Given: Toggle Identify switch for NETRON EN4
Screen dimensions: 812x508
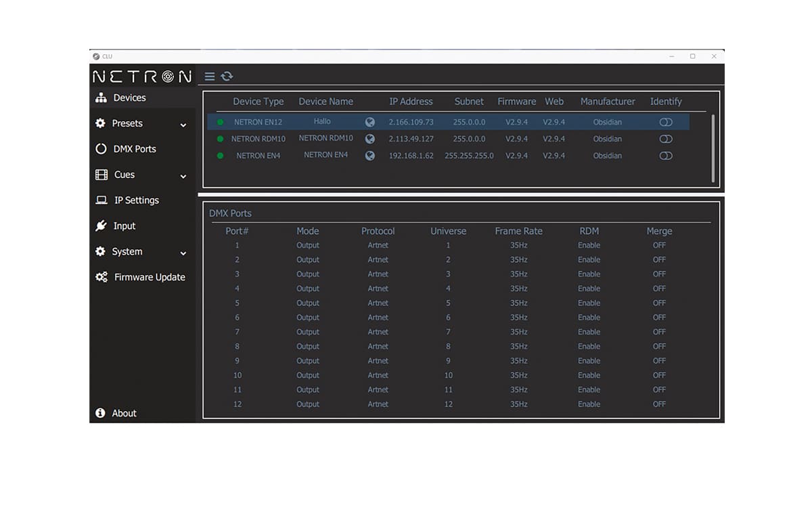Looking at the screenshot, I should pyautogui.click(x=666, y=156).
